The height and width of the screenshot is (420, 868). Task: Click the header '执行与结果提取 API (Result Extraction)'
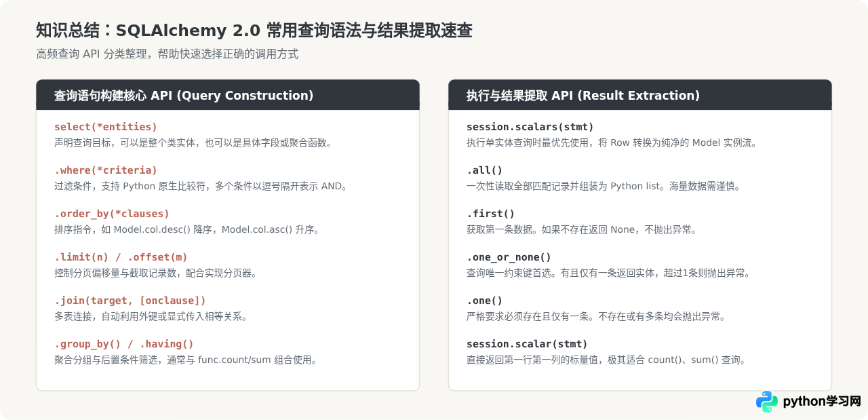click(x=583, y=96)
